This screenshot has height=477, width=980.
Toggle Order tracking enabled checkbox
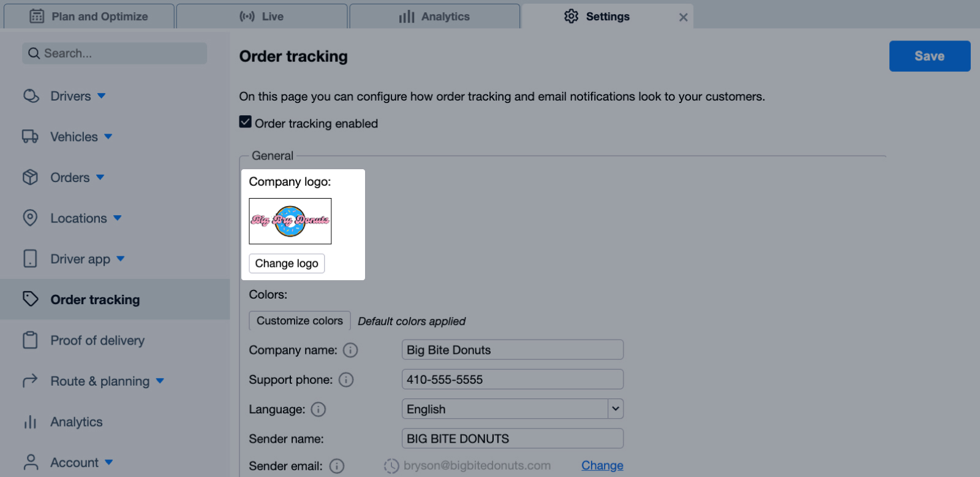click(246, 122)
